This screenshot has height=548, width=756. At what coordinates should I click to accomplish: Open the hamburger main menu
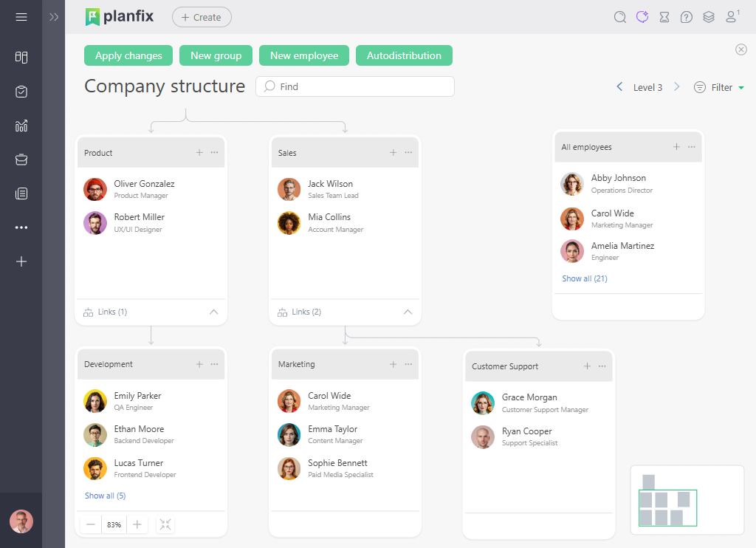(21, 18)
